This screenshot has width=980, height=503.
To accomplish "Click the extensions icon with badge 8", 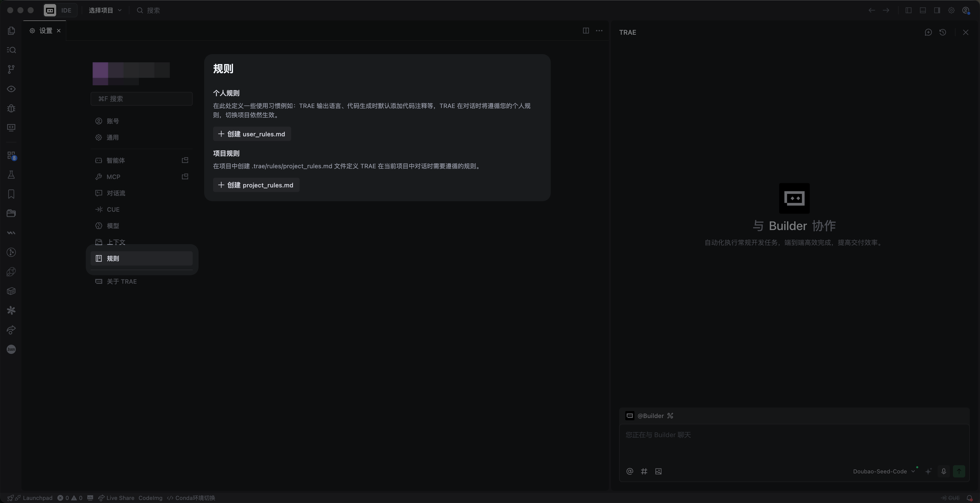I will coord(11,155).
